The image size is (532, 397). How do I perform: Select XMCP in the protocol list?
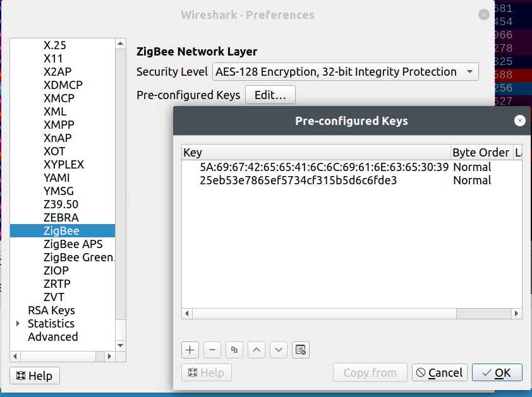point(59,98)
